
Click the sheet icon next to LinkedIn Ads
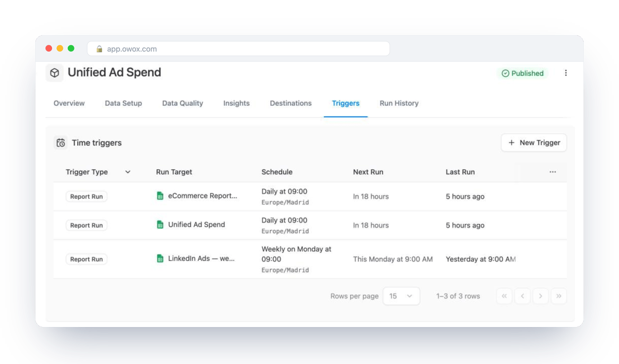(x=160, y=259)
